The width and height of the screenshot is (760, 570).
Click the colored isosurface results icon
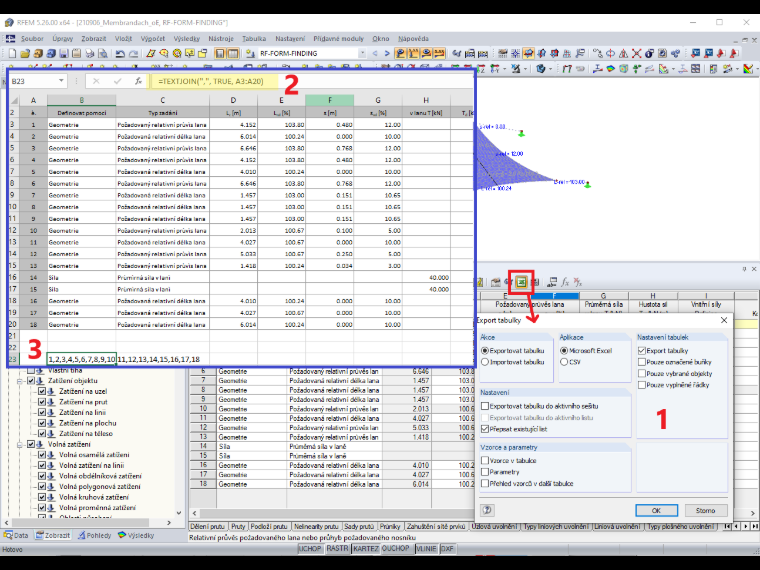coord(611,69)
